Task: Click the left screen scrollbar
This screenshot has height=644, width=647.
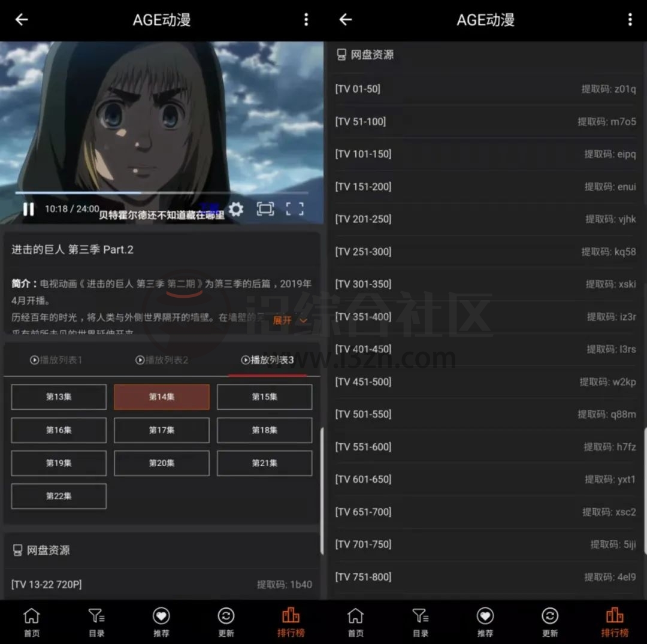Action: click(x=322, y=491)
